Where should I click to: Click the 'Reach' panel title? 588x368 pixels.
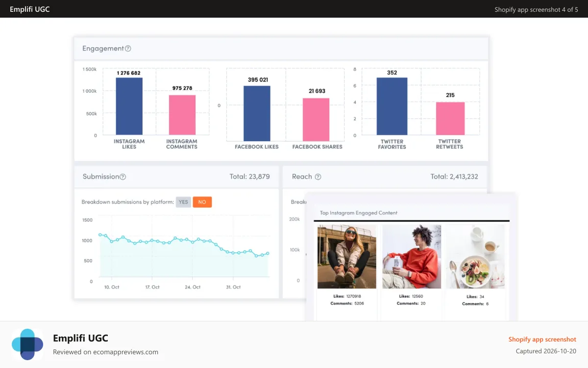(302, 177)
